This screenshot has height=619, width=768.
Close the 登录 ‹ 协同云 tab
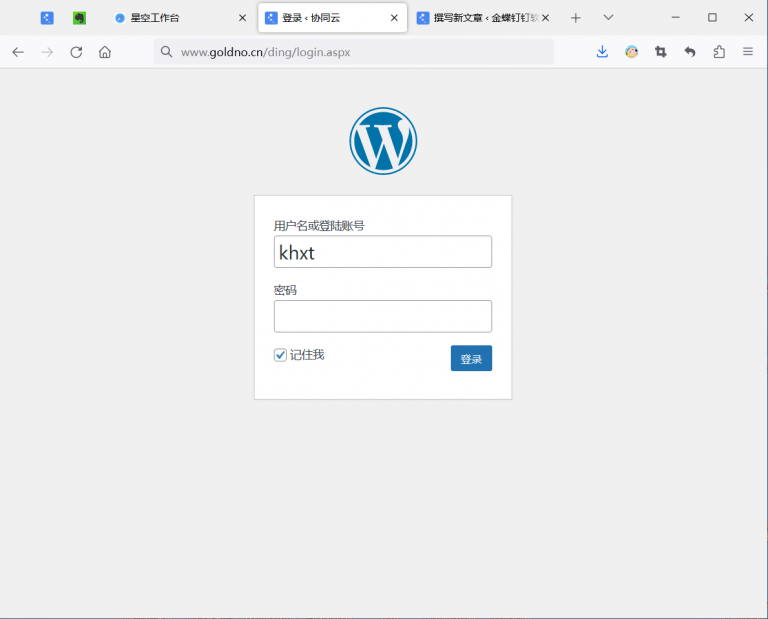point(394,18)
